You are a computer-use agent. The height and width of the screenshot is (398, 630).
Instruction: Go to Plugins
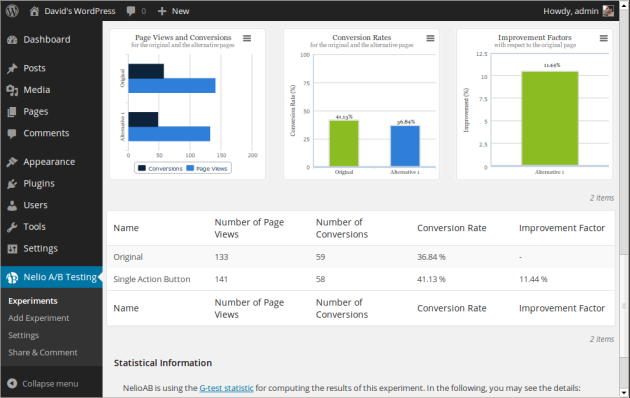(x=39, y=184)
